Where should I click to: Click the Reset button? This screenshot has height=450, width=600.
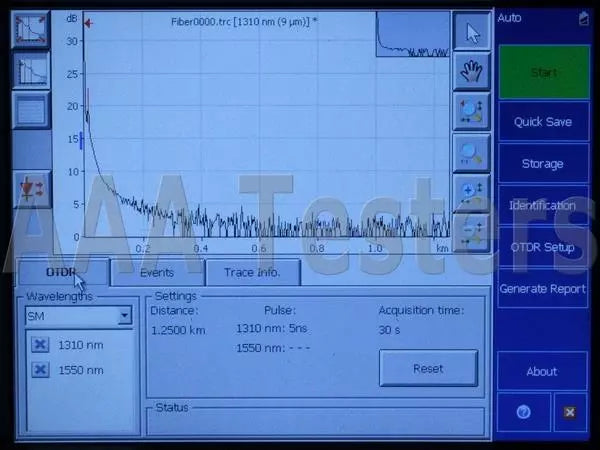pos(428,368)
